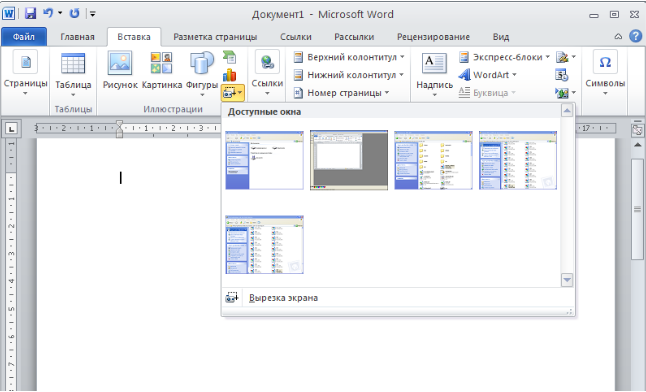Insert date and time icon
Screen dimensions: 646x392
562,75
